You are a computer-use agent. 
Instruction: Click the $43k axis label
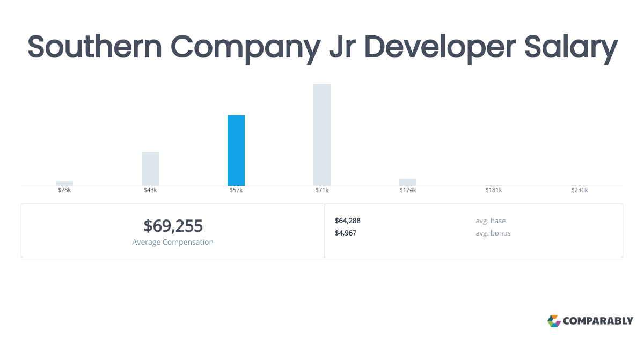pos(150,190)
